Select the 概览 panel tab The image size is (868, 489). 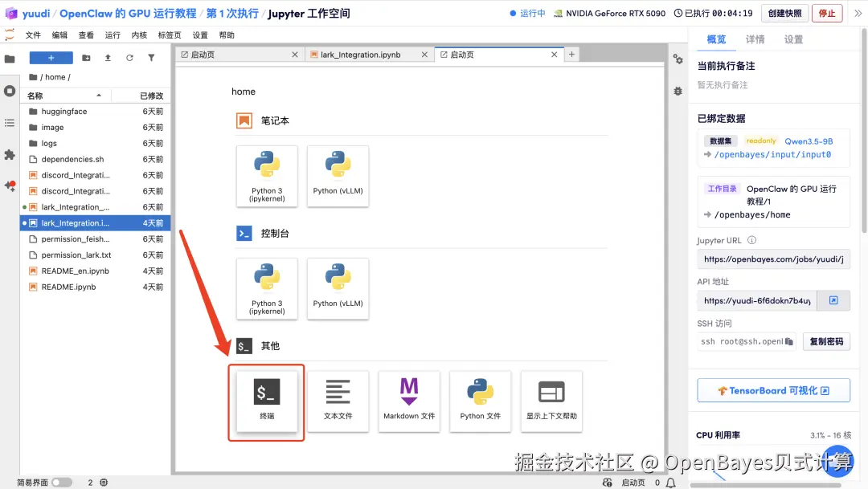[716, 39]
